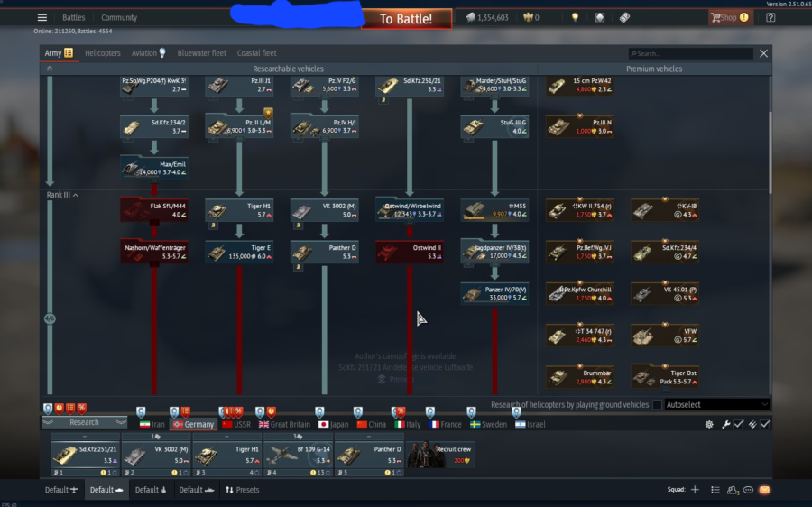Toggle the rightmost checkmark box above crew slots

(x=765, y=424)
